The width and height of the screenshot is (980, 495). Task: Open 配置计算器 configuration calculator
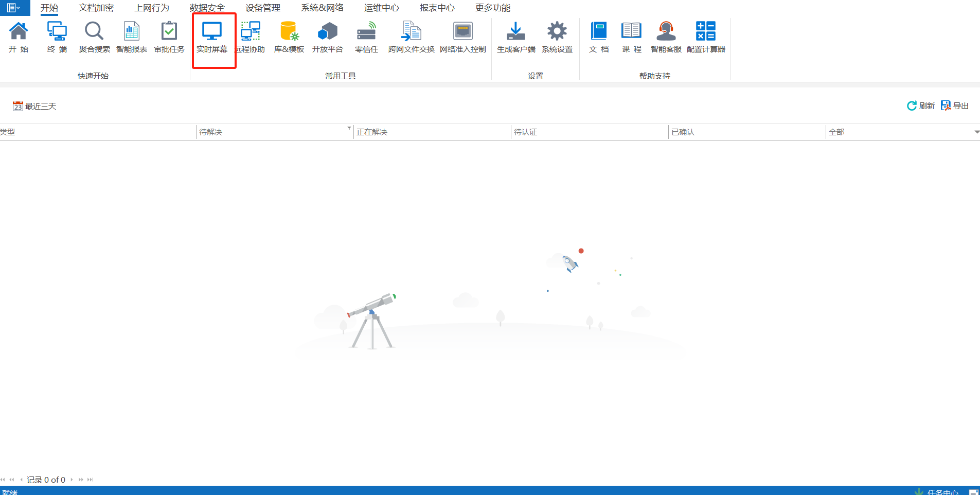coord(706,37)
